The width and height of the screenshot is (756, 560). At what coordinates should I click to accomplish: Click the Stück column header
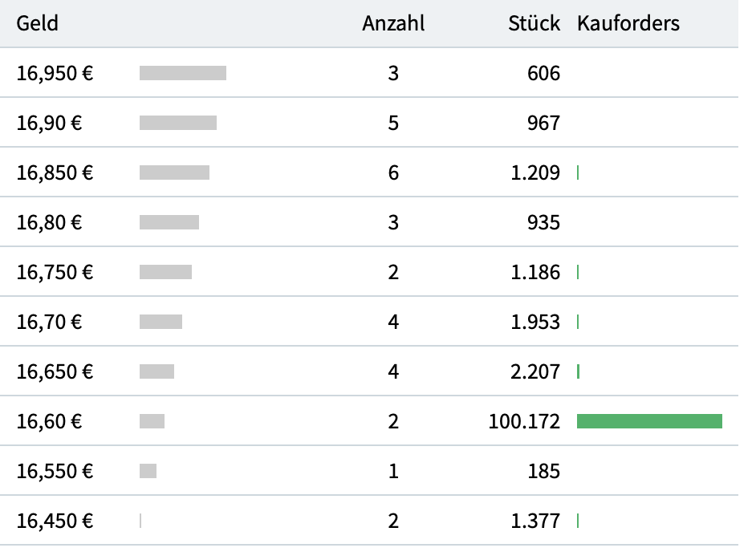[534, 23]
